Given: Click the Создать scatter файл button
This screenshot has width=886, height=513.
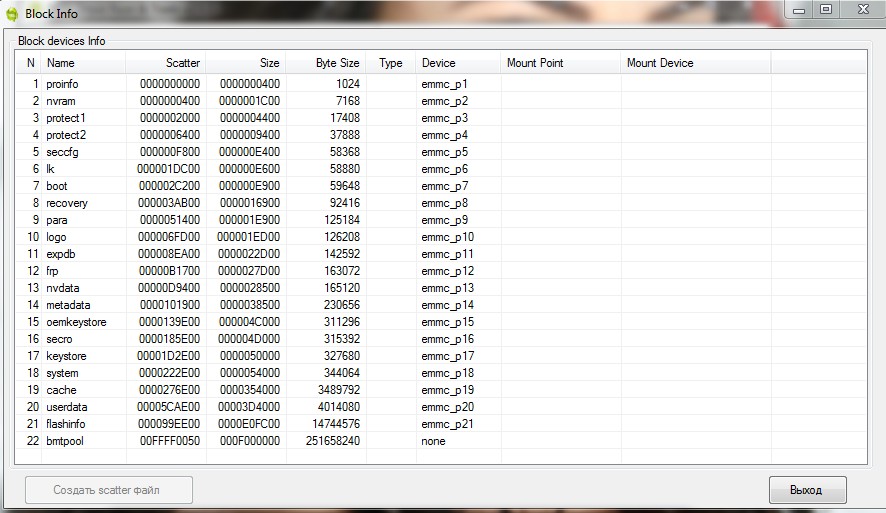Looking at the screenshot, I should (108, 490).
